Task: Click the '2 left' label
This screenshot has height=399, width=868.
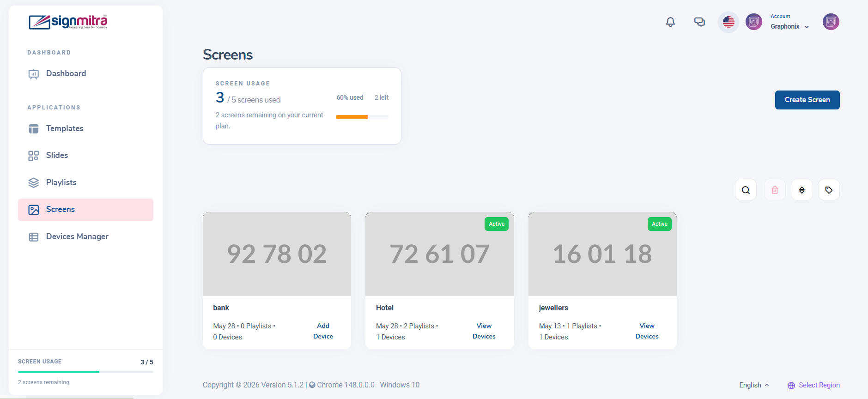Action: tap(382, 97)
